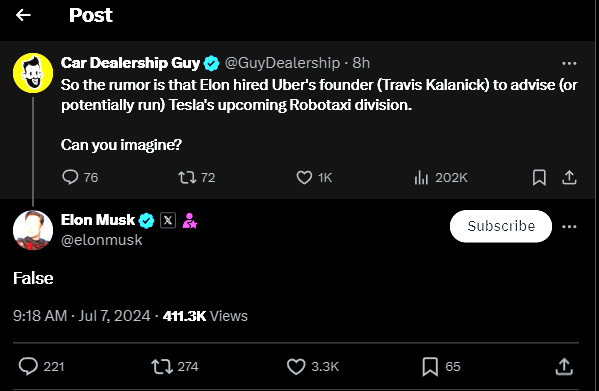Share Elon Musk's post
Viewport: 599px width, 391px height.
click(x=564, y=367)
